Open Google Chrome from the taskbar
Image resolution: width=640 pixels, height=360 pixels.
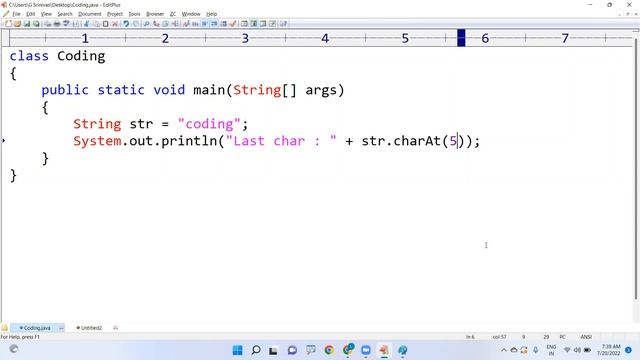coord(329,350)
